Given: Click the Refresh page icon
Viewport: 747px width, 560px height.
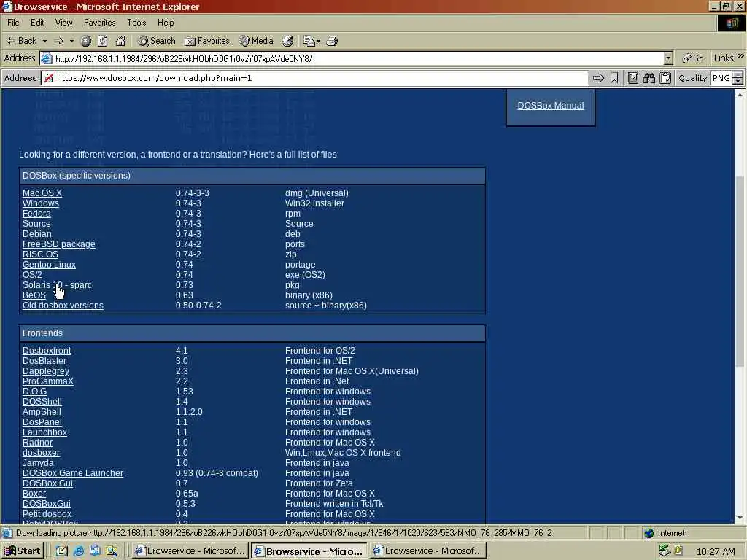Looking at the screenshot, I should [x=102, y=41].
